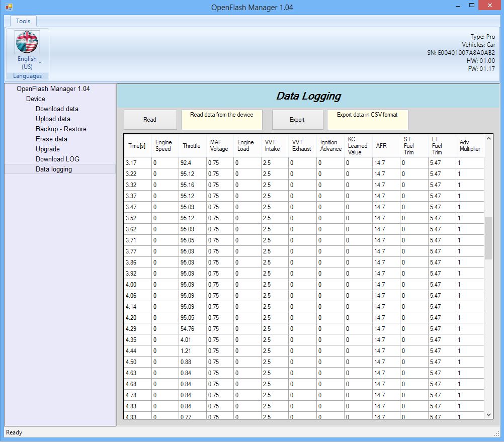Image resolution: width=504 pixels, height=442 pixels.
Task: Select Upload data in the tree
Action: [53, 119]
